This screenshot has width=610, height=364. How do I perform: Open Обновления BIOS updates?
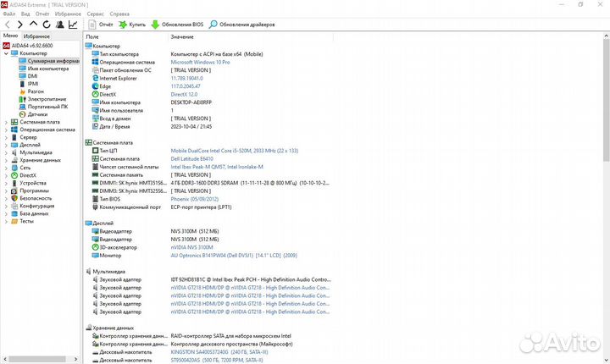(177, 25)
